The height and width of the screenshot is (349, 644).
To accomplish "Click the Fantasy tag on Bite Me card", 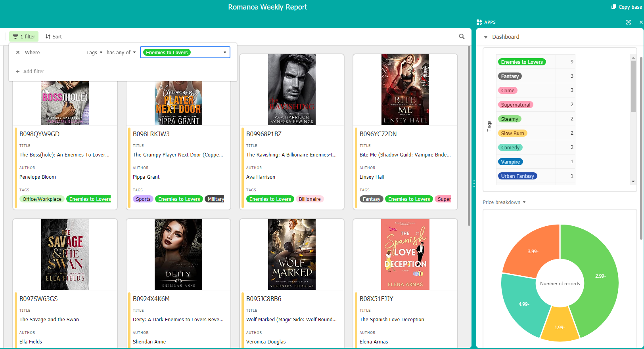I will click(x=372, y=199).
